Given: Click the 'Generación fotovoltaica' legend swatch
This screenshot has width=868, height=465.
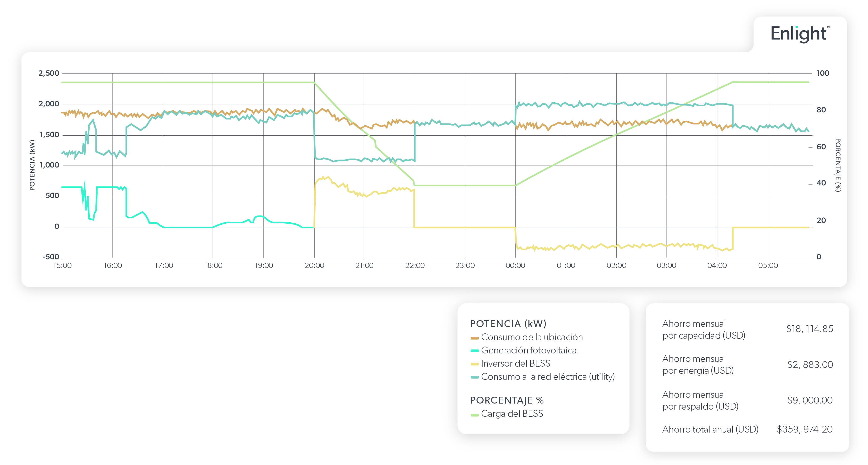Looking at the screenshot, I should pos(474,351).
